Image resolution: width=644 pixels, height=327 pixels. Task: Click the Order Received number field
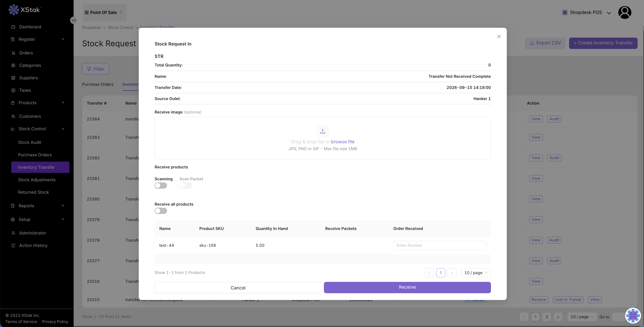pyautogui.click(x=440, y=245)
